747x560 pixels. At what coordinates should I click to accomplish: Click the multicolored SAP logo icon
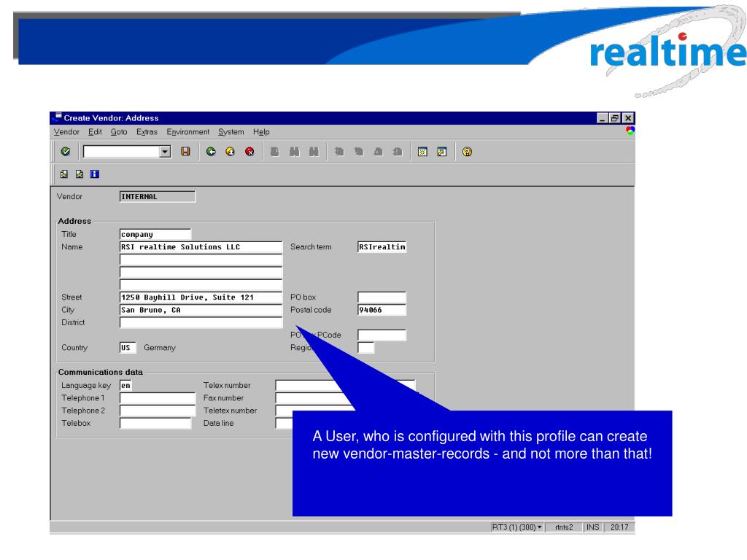pos(630,131)
